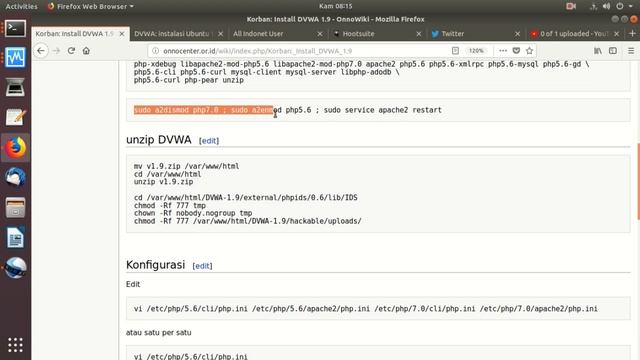The height and width of the screenshot is (360, 640).
Task: Click the text 'atau satu per satu'
Action: [158, 333]
